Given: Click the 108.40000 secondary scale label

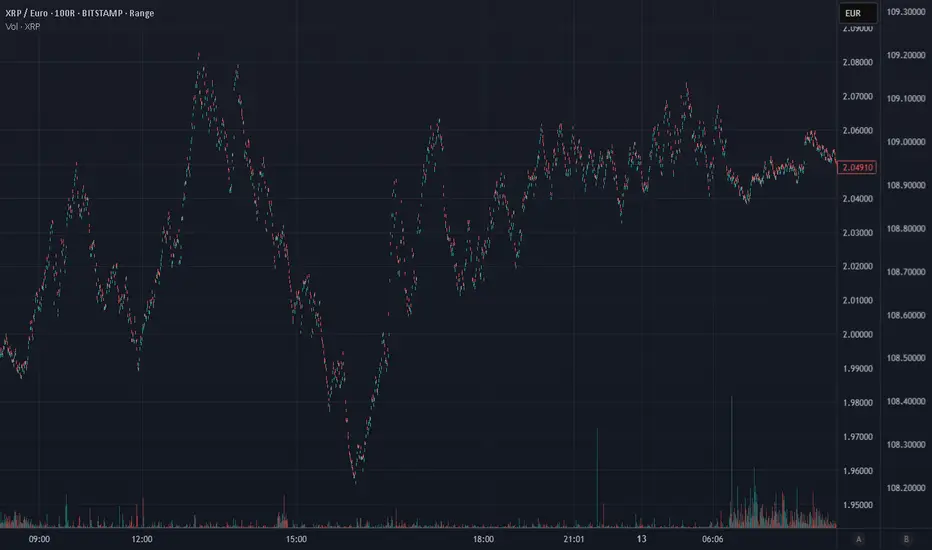Looking at the screenshot, I should point(906,401).
